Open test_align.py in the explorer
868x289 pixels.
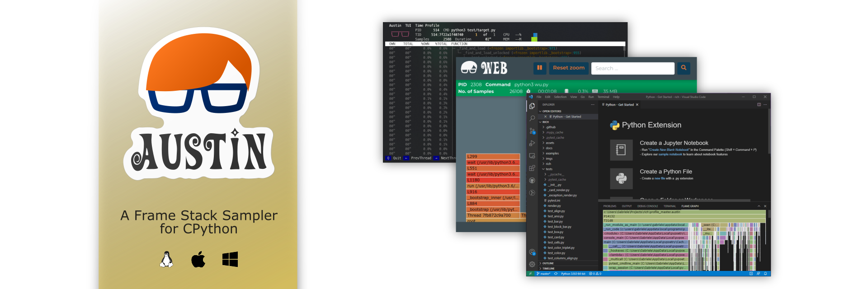[x=556, y=211]
